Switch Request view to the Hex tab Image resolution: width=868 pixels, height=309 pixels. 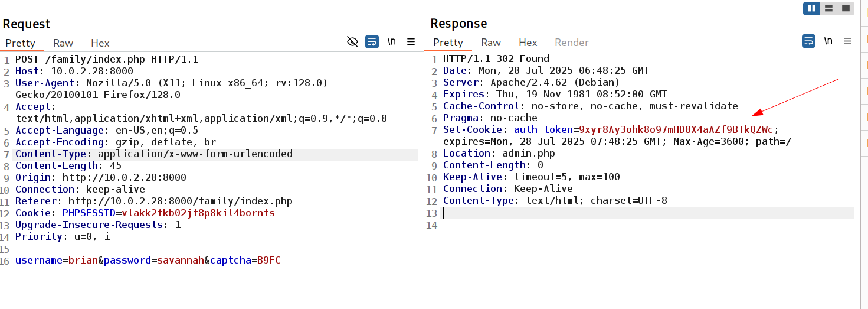(100, 43)
